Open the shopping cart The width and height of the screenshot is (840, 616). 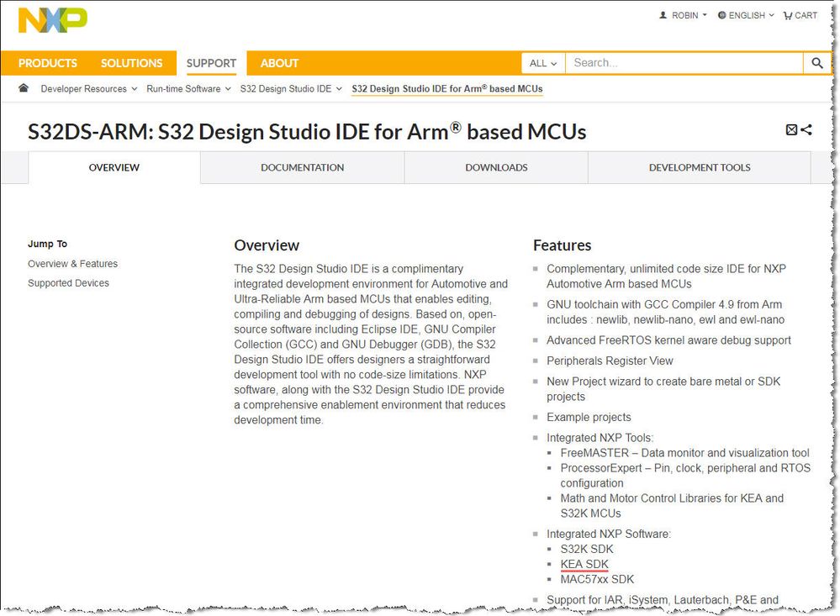pos(800,15)
